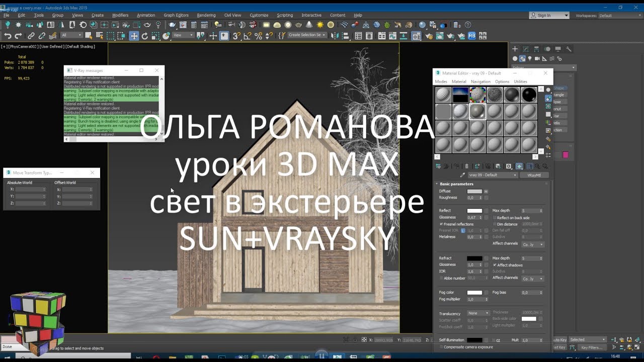Viewport: 644px width, 362px height.
Task: Toggle the Rectangular Selection Region icon
Action: [x=110, y=36]
